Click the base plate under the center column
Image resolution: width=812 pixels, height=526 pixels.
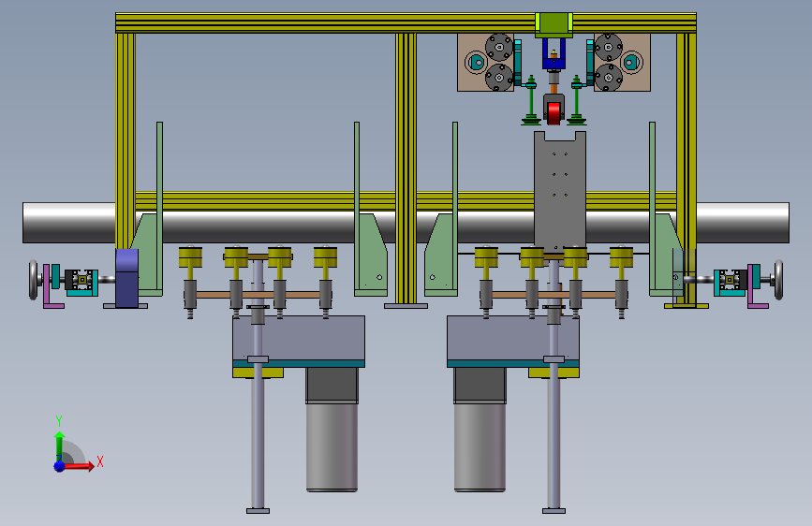pyautogui.click(x=406, y=306)
